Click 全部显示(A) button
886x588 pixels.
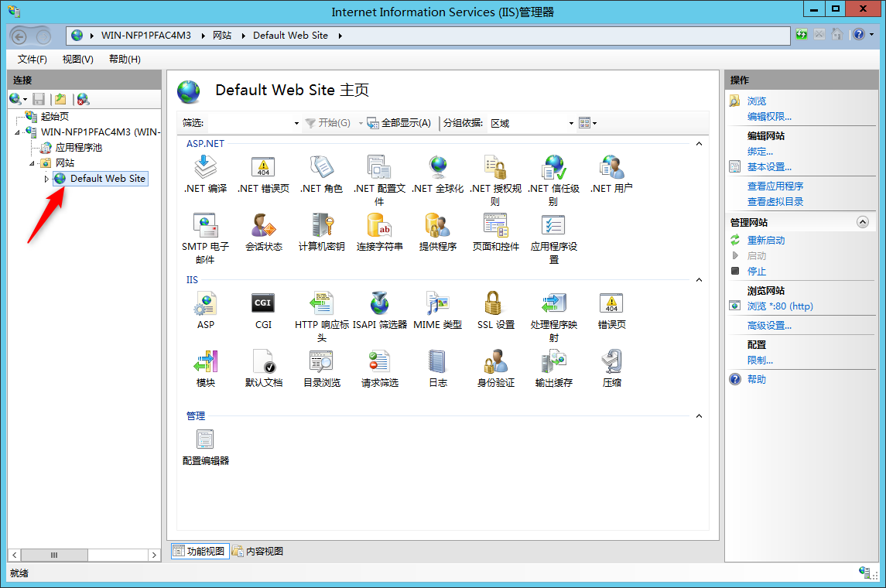click(x=399, y=123)
